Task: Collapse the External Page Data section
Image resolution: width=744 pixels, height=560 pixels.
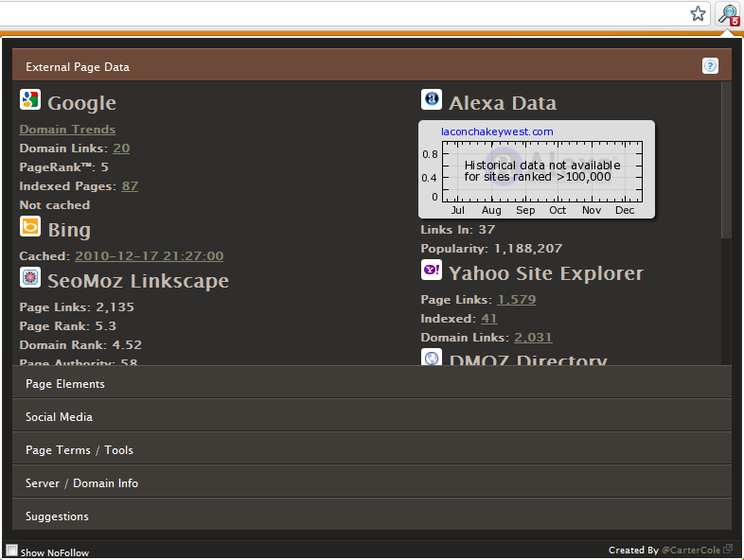Action: point(371,64)
